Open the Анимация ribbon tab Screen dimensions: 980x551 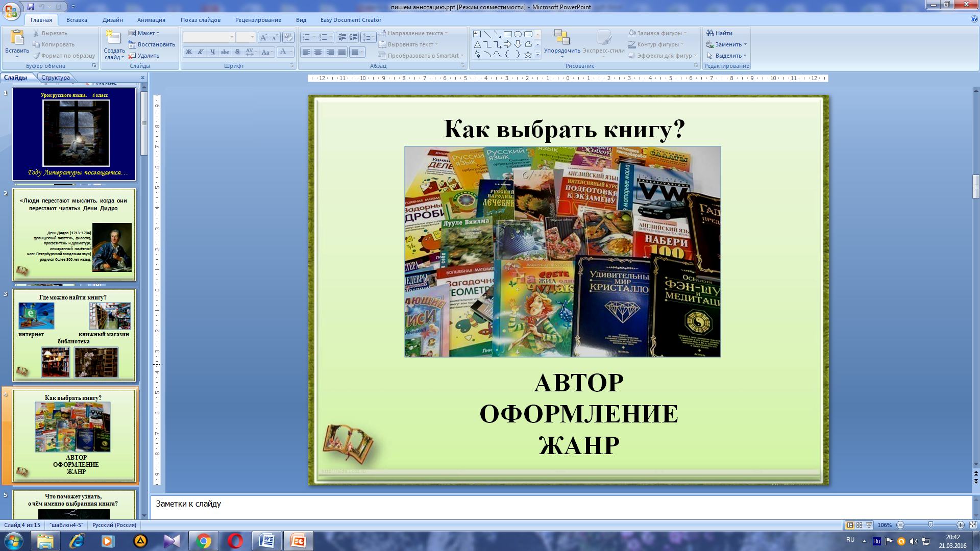(151, 20)
